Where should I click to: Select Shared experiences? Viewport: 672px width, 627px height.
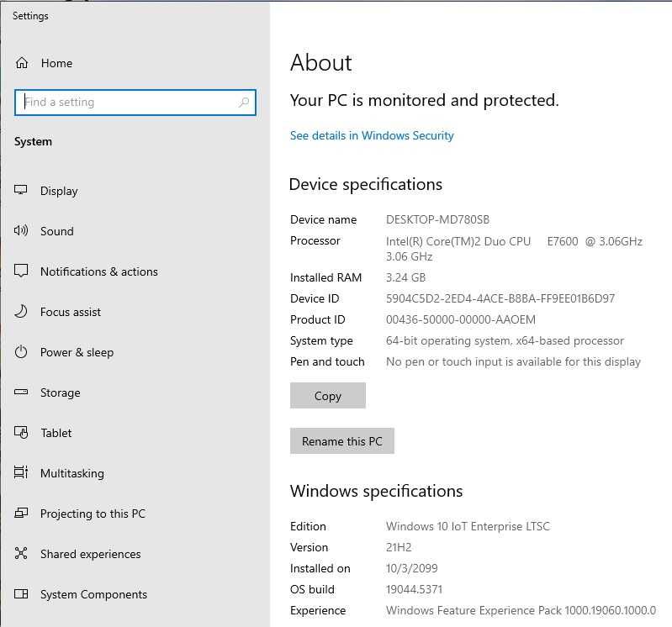pos(91,554)
